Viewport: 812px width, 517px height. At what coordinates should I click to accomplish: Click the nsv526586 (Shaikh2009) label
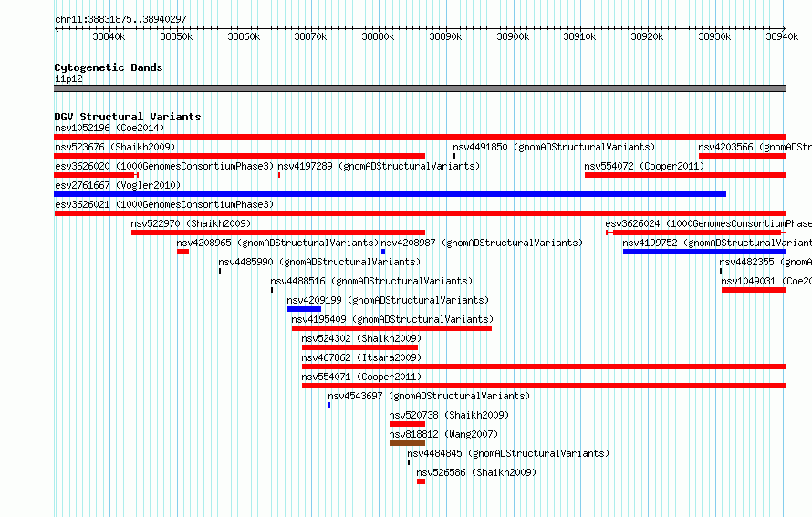[x=476, y=472]
